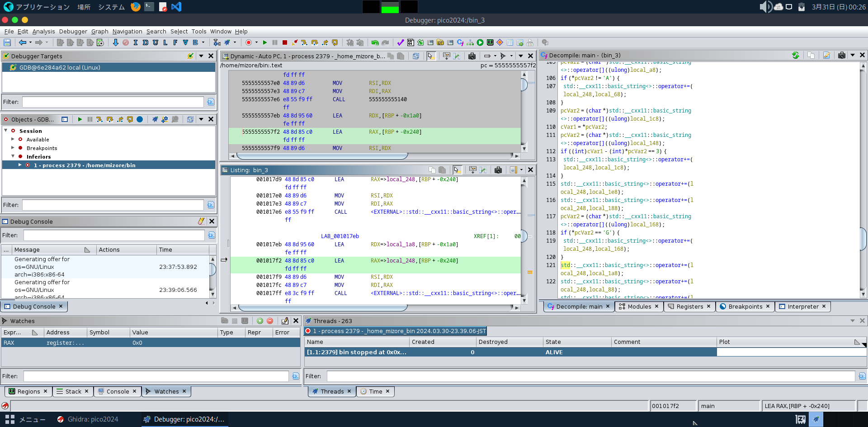Expand the Breakpoints tree node
Image resolution: width=868 pixels, height=427 pixels.
[x=13, y=148]
